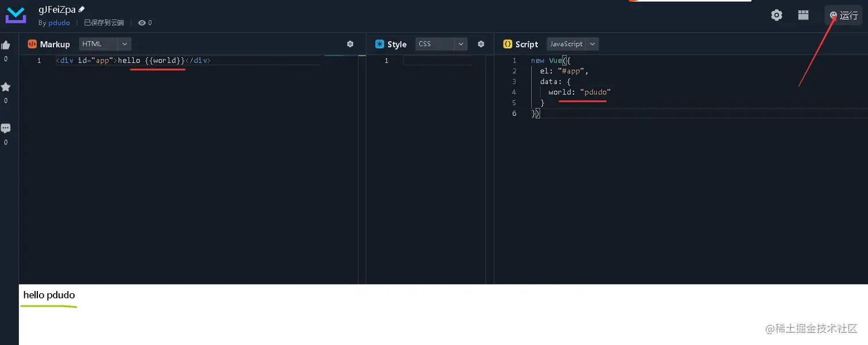The width and height of the screenshot is (868, 345).
Task: Click the 'new Vue({' line in Script
Action: coord(551,60)
